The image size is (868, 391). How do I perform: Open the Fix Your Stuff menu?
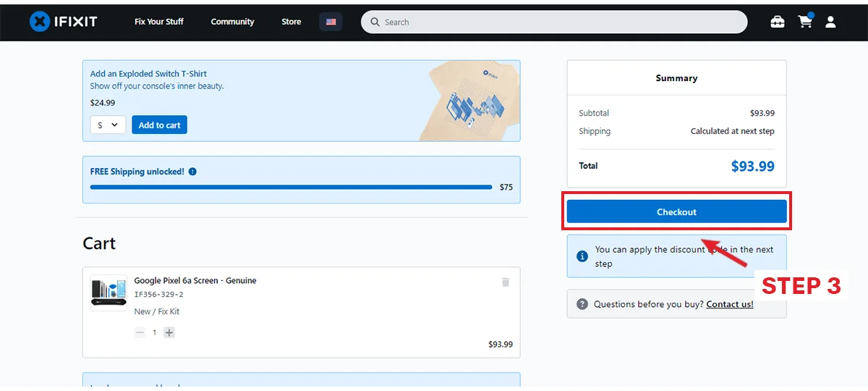(159, 22)
